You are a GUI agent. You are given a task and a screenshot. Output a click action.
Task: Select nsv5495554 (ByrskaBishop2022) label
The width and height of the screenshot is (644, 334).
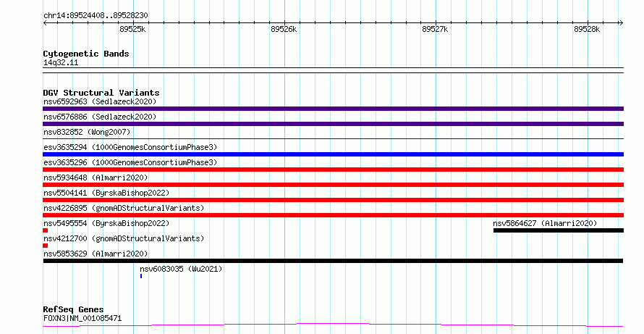click(106, 223)
